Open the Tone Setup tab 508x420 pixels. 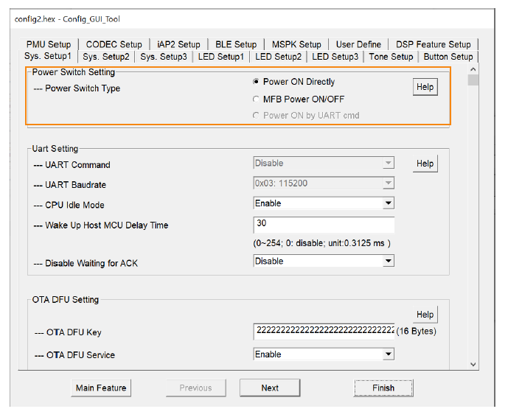391,56
